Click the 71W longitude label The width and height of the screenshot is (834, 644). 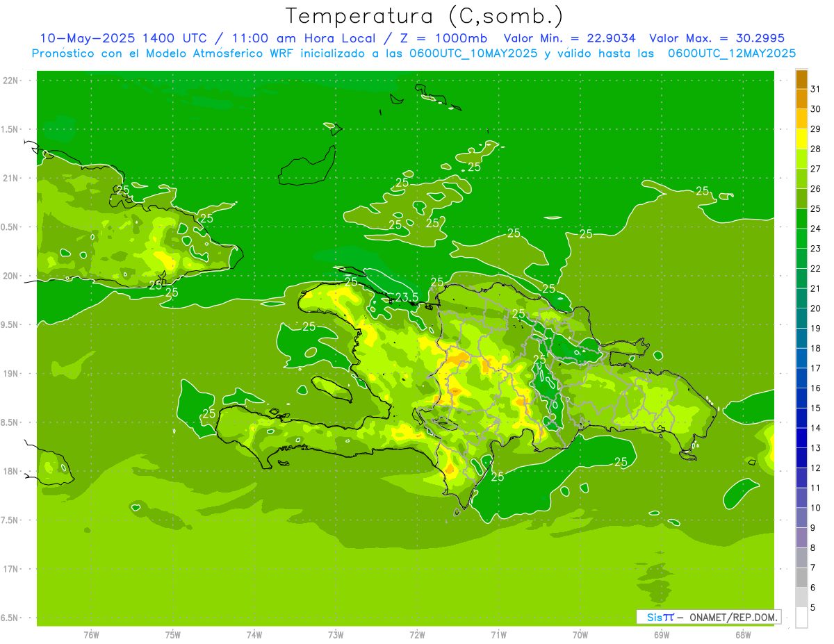point(498,634)
